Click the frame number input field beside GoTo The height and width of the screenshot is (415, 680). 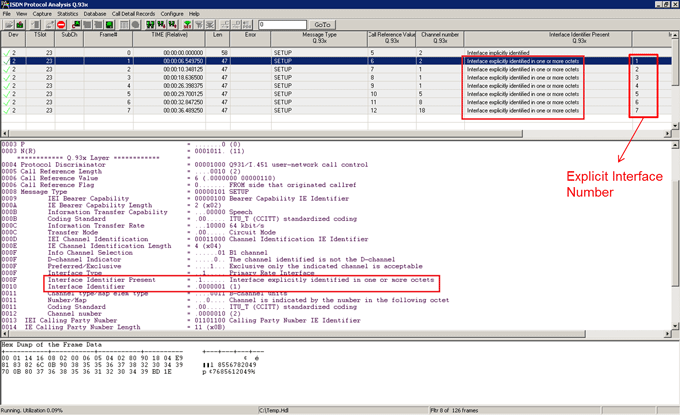pos(282,25)
